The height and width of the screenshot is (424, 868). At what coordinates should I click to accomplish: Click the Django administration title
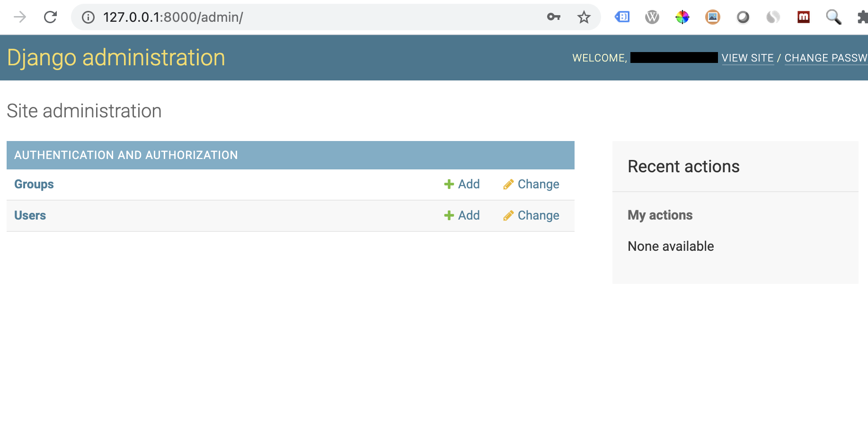click(x=116, y=58)
